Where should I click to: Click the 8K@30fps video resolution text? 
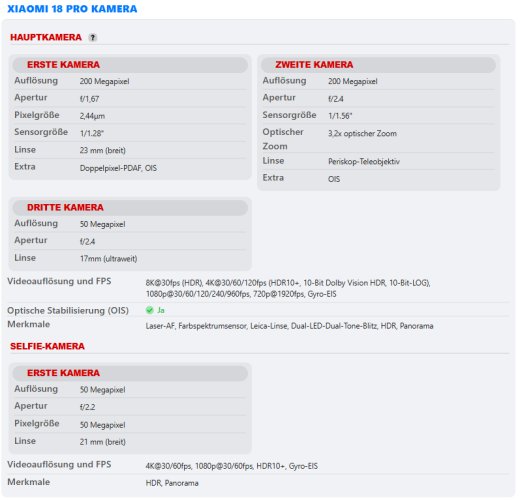pos(288,289)
